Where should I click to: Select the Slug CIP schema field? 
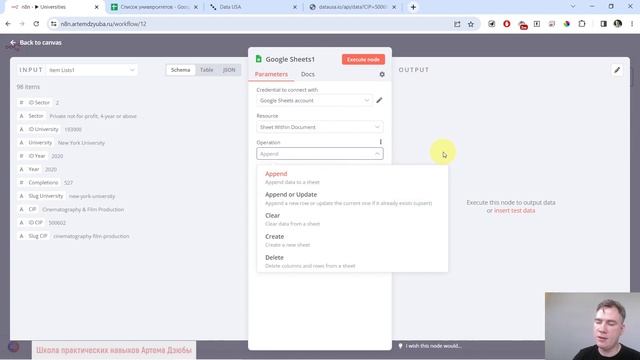pyautogui.click(x=34, y=236)
